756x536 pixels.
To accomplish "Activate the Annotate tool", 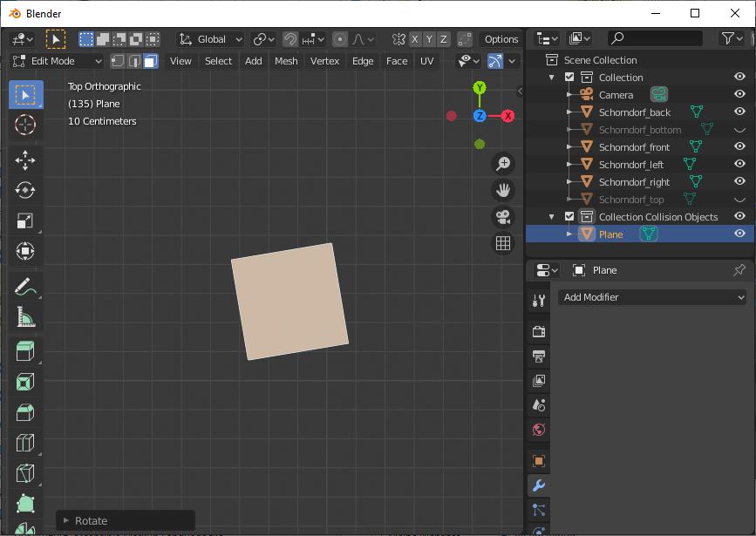I will click(x=25, y=287).
